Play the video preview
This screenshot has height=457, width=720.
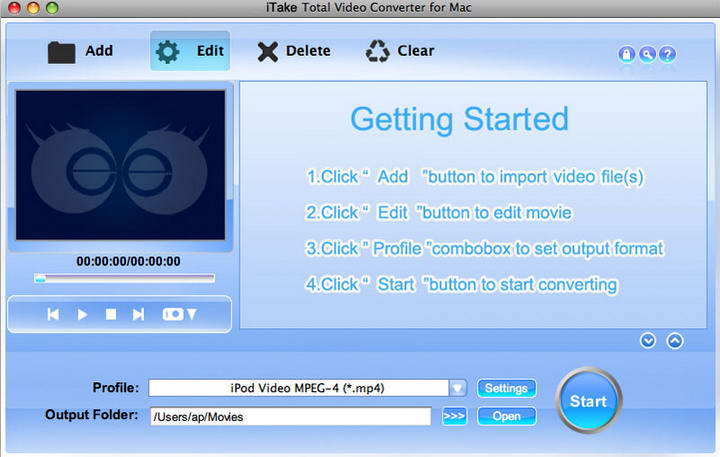coord(82,315)
